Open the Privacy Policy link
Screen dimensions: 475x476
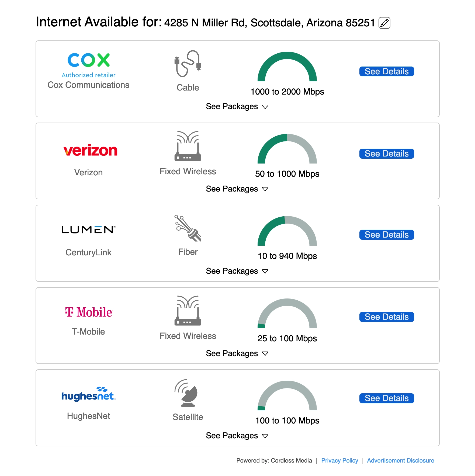(x=339, y=461)
